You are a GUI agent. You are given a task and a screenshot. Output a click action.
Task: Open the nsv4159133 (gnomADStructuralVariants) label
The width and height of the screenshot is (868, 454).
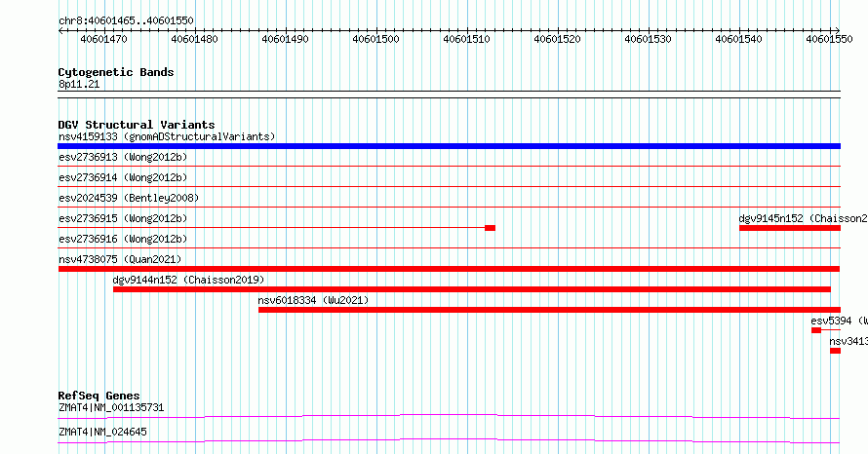pos(167,136)
